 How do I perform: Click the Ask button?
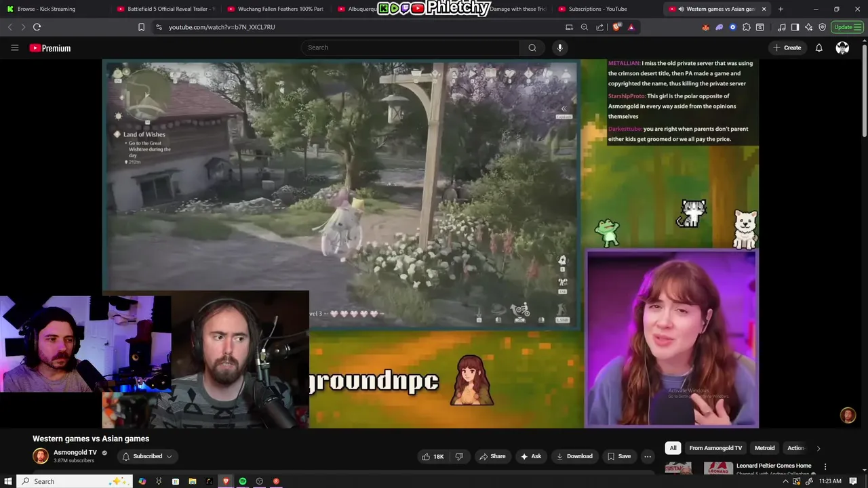(x=530, y=456)
